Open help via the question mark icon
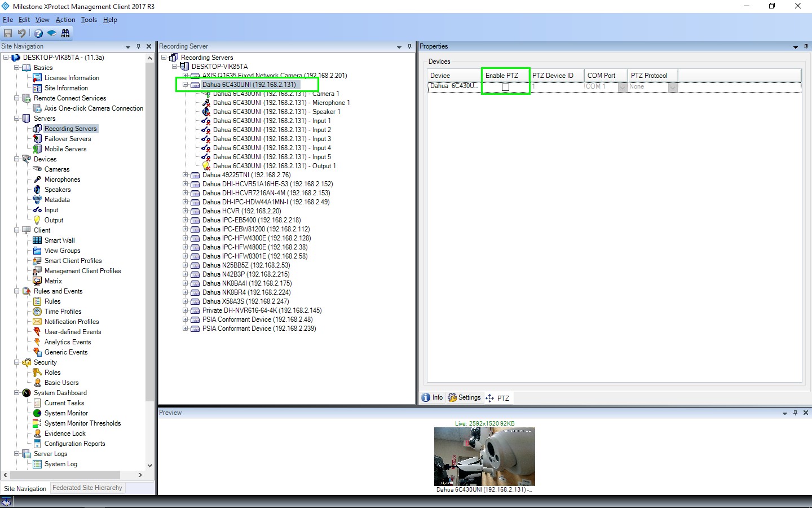812x508 pixels. click(38, 33)
